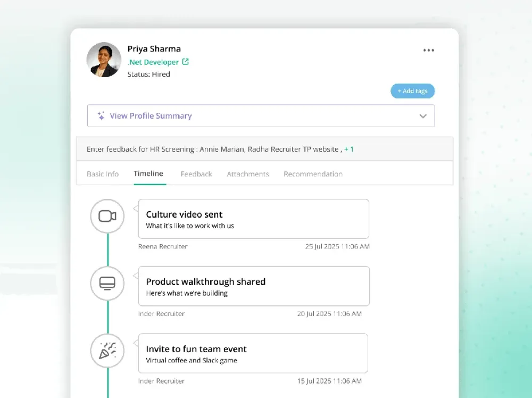Select the Timeline tab
Screen dimensions: 532x398
[148, 173]
